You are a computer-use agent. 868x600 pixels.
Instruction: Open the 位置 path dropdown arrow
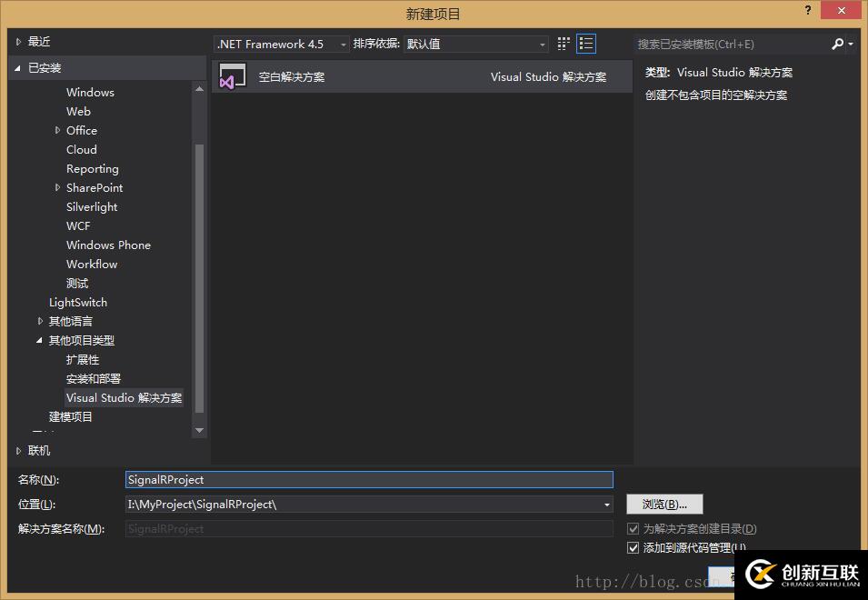tap(606, 504)
